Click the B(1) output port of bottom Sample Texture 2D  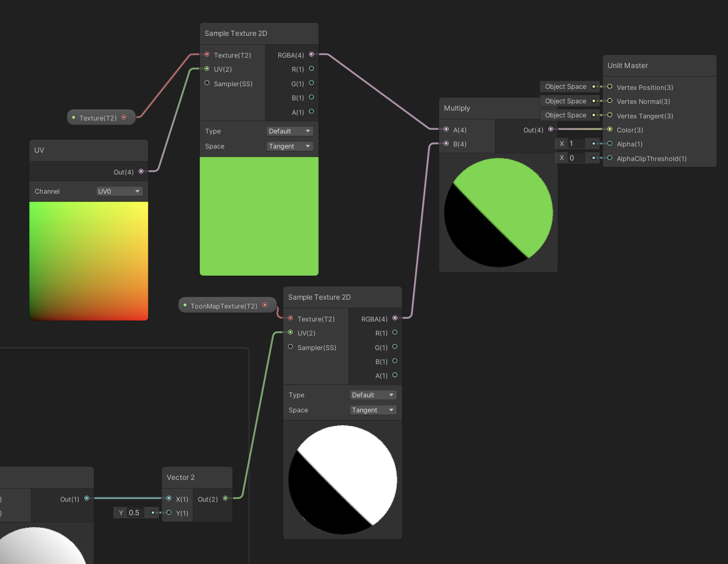[x=395, y=361]
